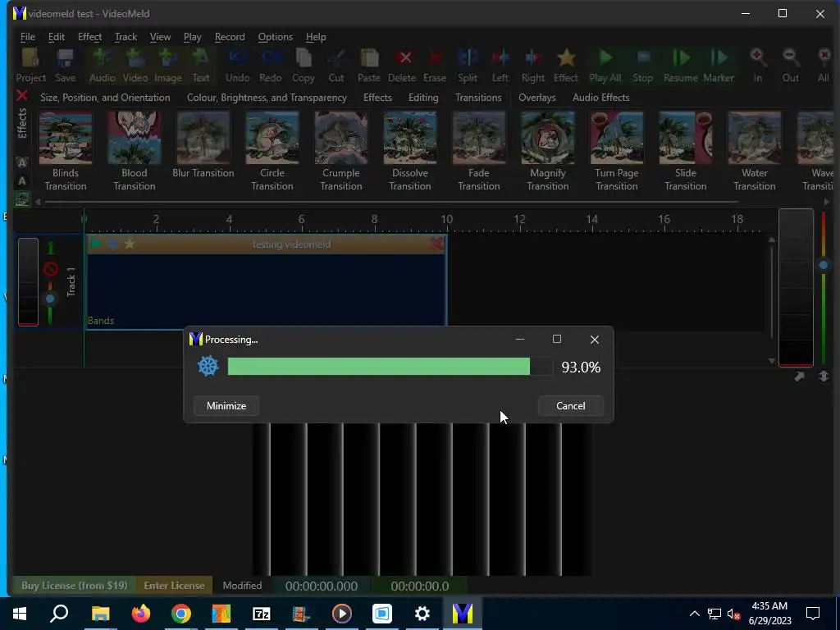Remove the testing videomeld clip with red X

click(x=436, y=244)
